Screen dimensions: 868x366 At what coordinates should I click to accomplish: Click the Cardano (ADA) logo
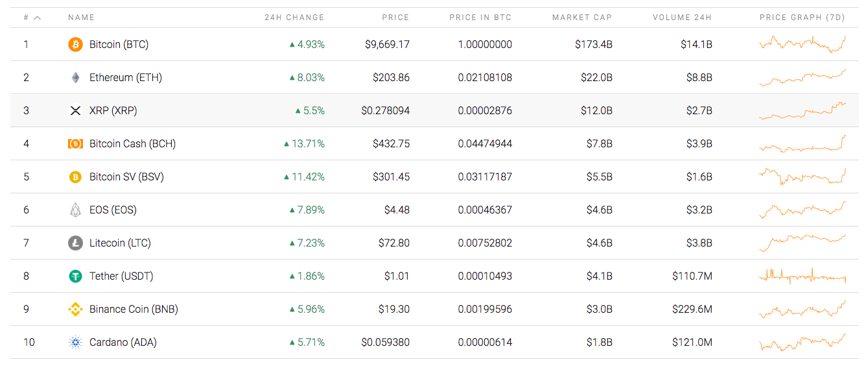76,342
